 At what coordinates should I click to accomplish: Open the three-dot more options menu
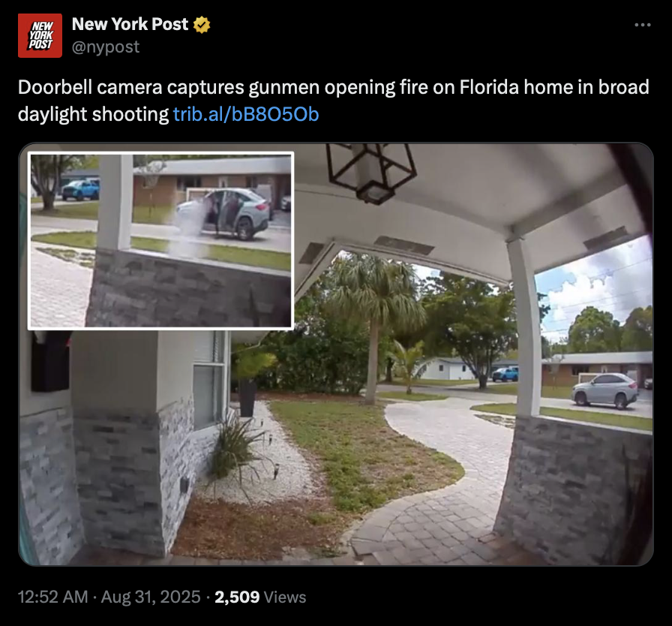click(x=643, y=26)
